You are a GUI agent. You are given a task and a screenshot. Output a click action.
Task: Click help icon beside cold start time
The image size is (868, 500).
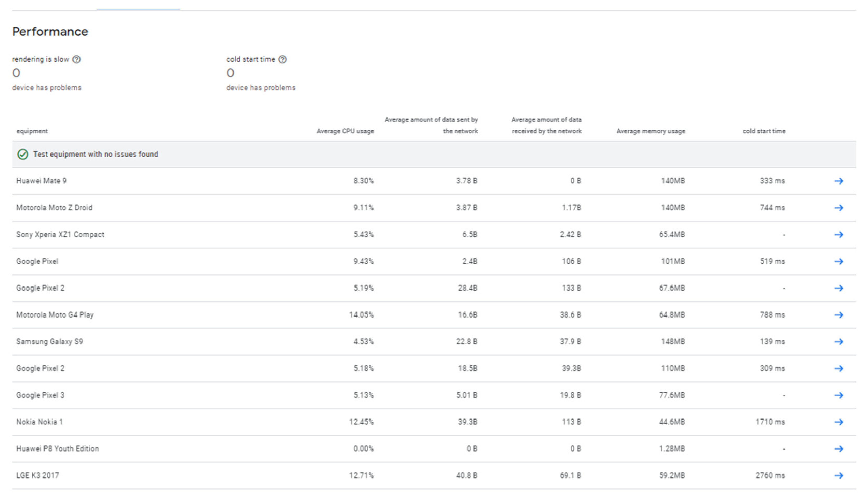pyautogui.click(x=282, y=60)
